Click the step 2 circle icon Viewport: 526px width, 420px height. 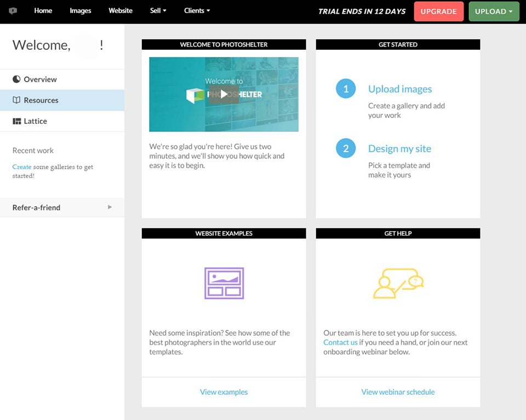tap(346, 148)
